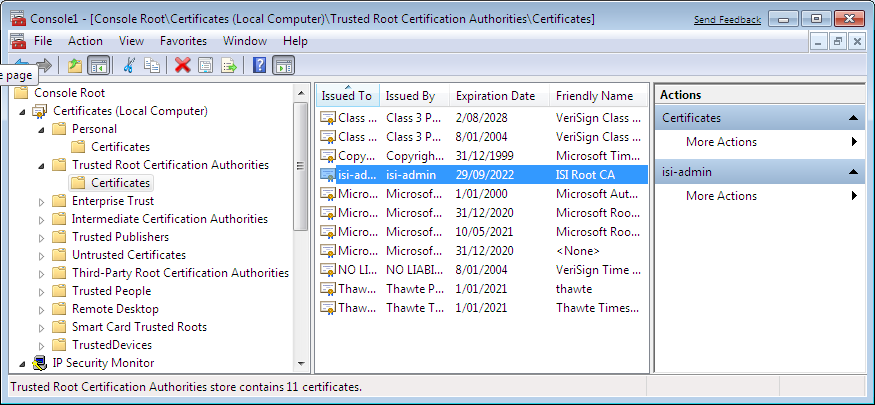Click the Up one level folder icon

click(75, 65)
